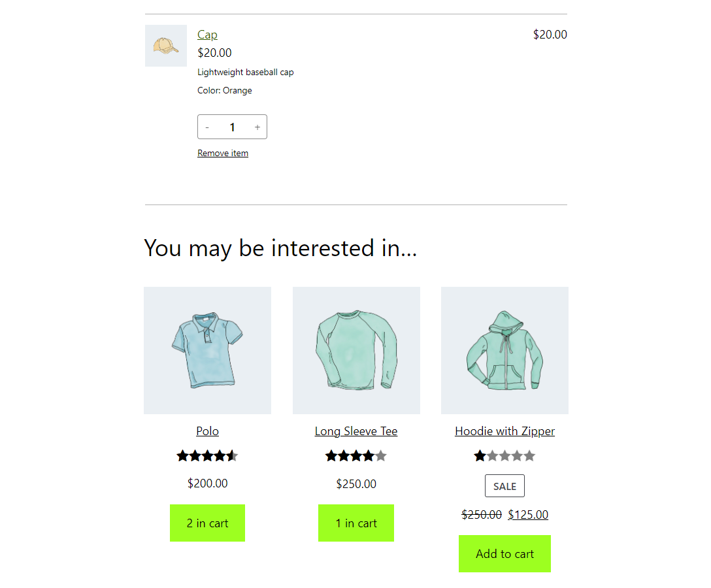Screen dimensions: 711x588
Task: Open the Hoodie with Zipper image
Action: tap(504, 350)
